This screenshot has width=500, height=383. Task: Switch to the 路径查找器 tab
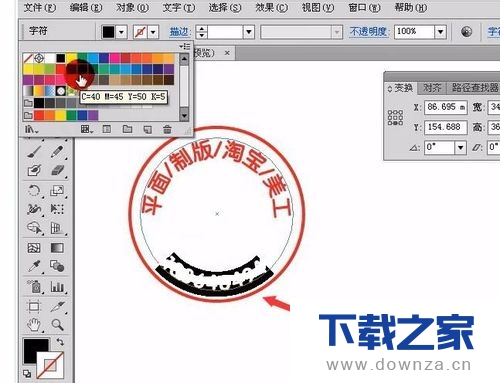(475, 88)
